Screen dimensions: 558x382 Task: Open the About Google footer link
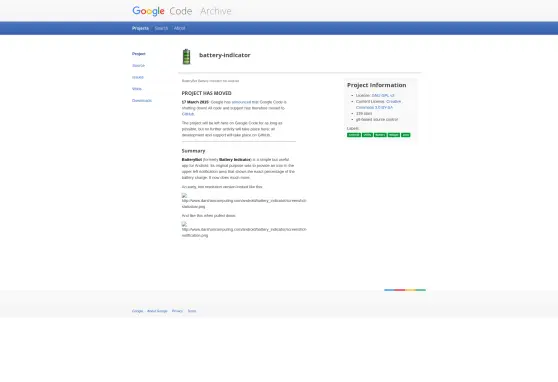tap(157, 311)
